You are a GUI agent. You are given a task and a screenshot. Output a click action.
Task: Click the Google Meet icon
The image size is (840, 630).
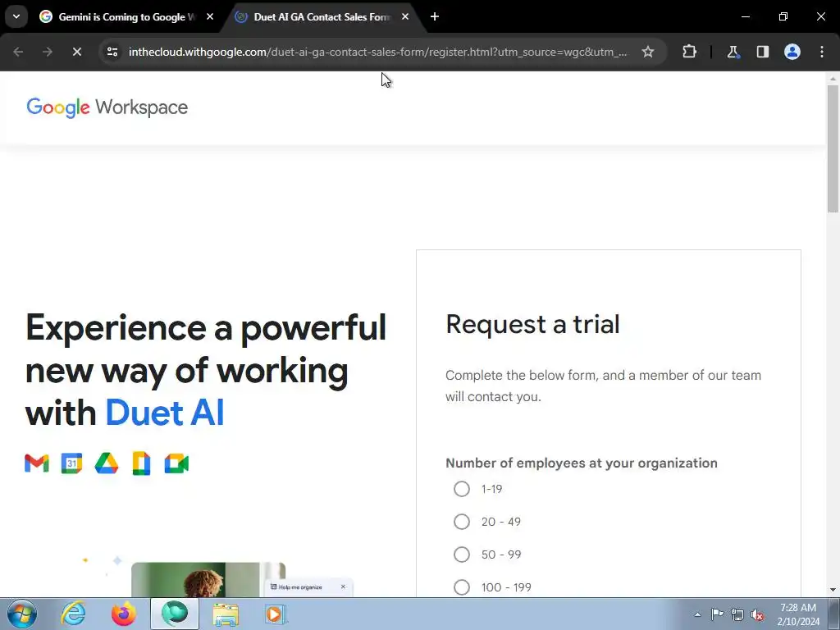176,464
